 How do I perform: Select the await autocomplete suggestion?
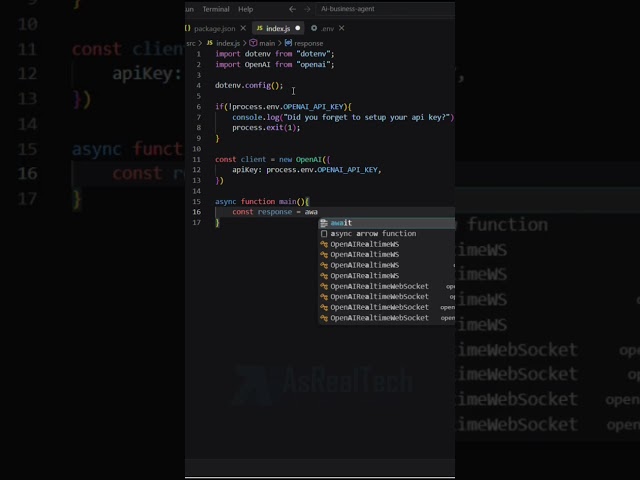click(387, 223)
